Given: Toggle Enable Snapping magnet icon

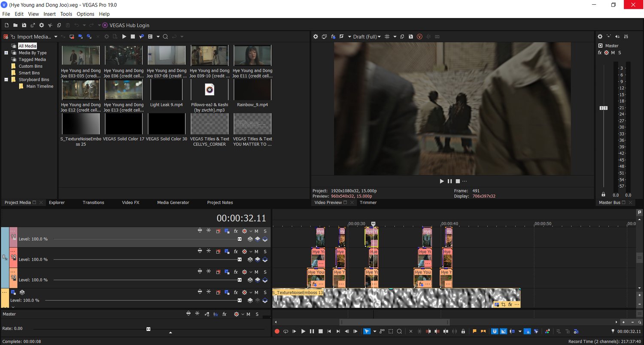Looking at the screenshot, I should (495, 331).
